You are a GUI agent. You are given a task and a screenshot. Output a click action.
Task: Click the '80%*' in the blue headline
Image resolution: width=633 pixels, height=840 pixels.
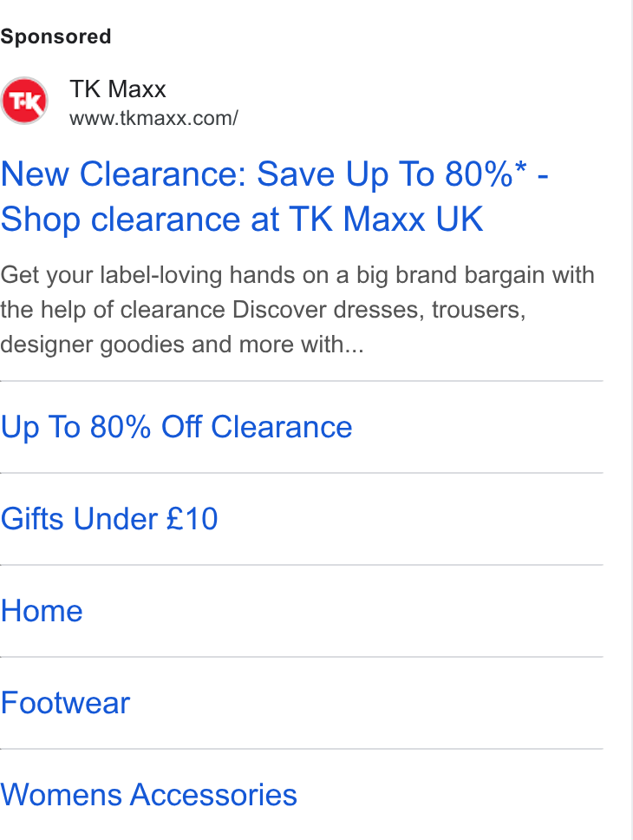point(486,174)
